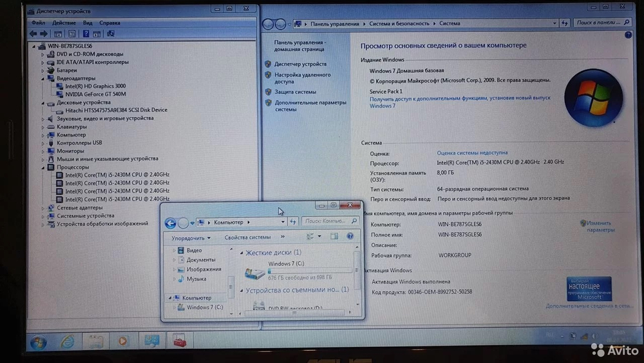Screen dimensions: 644x363
Task: Click Система и безопасность breadcrumb
Action: pos(399,23)
